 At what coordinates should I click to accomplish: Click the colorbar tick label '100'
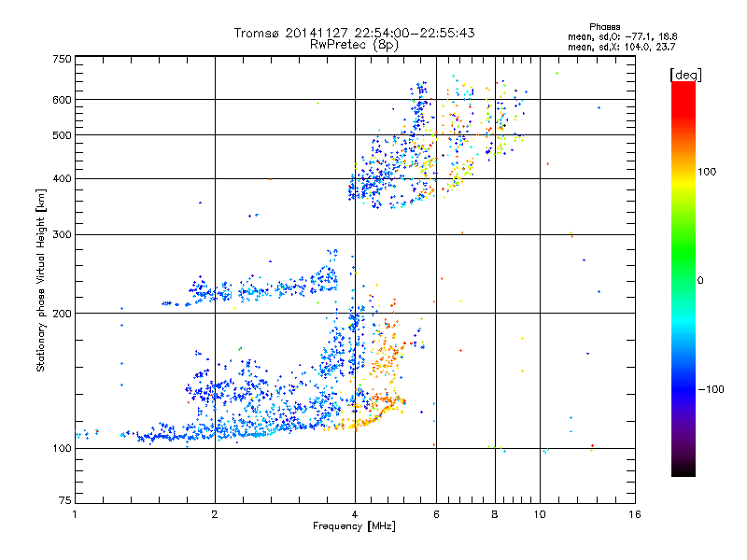pos(707,172)
